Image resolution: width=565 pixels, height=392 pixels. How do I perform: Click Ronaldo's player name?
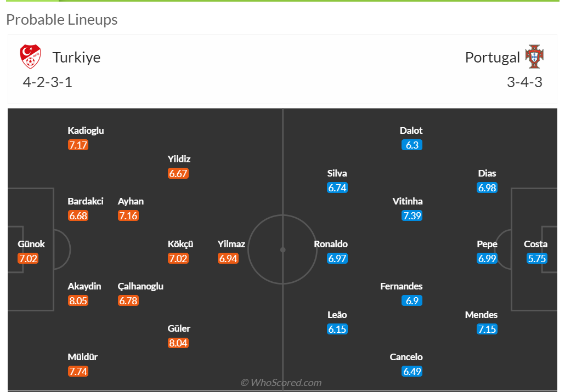click(331, 245)
